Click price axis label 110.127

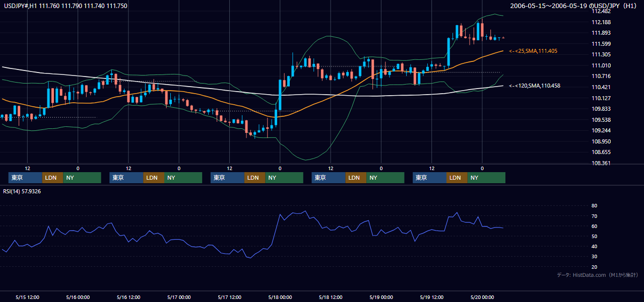(x=601, y=98)
